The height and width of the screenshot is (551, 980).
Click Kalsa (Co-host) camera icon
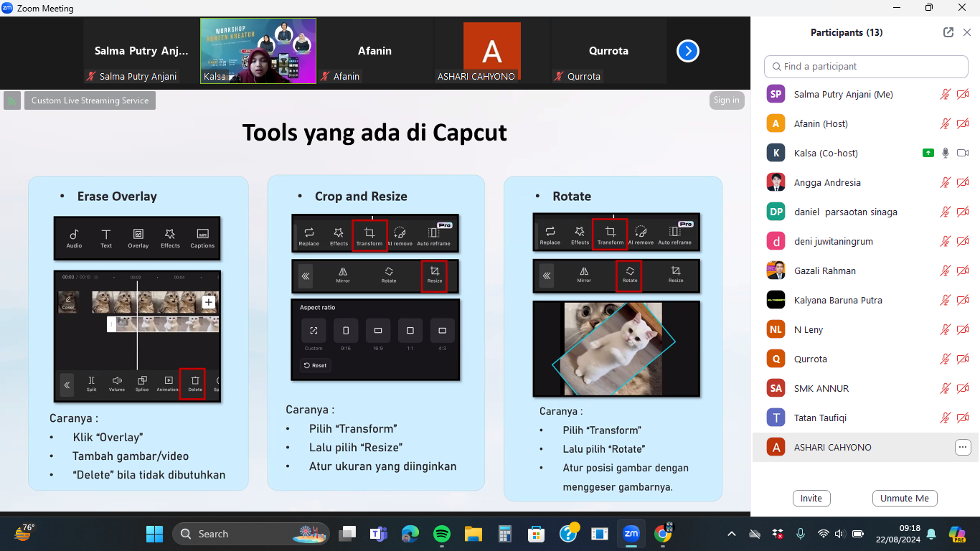click(x=963, y=153)
